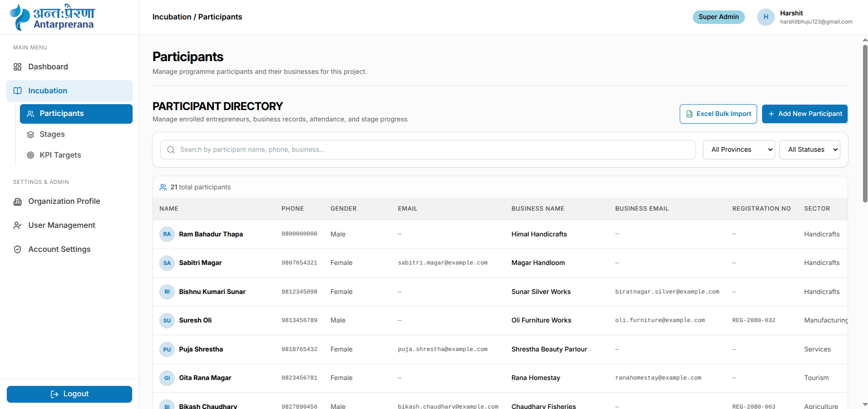Click the Name column header
Viewport: 868px width, 409px height.
169,209
